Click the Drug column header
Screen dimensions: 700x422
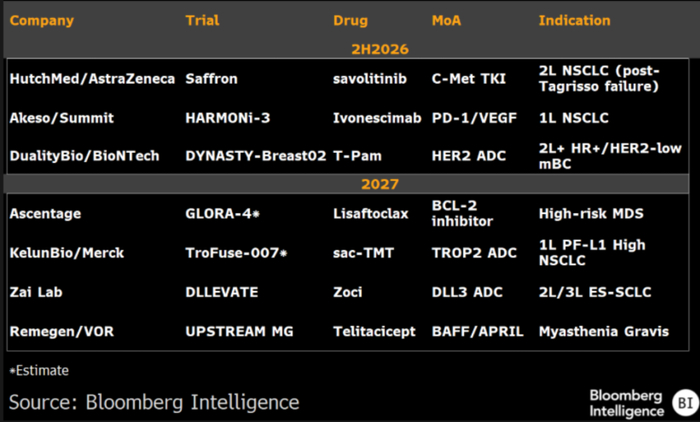pos(350,21)
